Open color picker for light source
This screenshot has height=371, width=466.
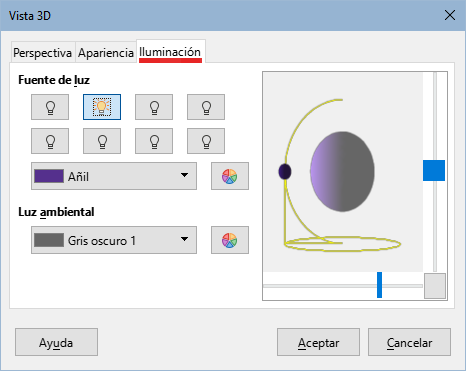(230, 176)
